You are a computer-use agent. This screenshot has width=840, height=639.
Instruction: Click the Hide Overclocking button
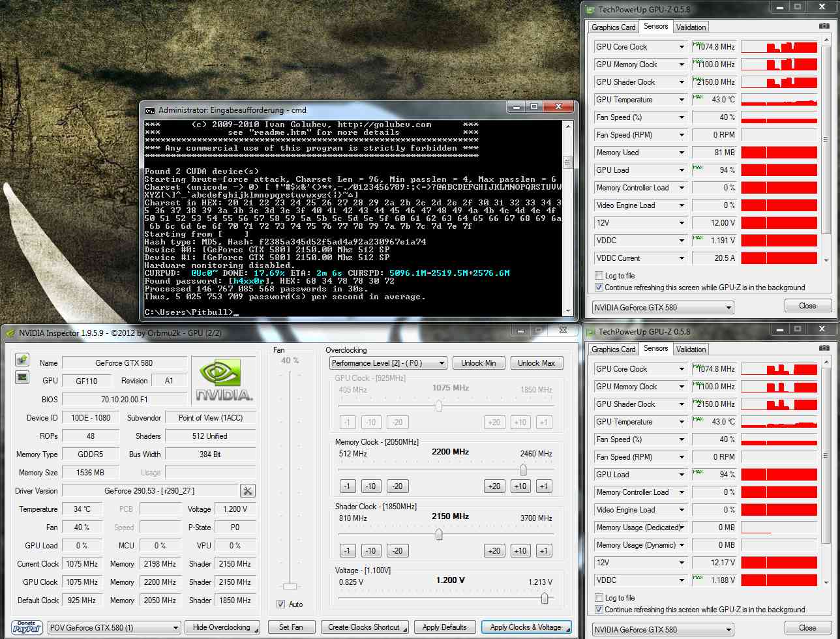(x=222, y=627)
